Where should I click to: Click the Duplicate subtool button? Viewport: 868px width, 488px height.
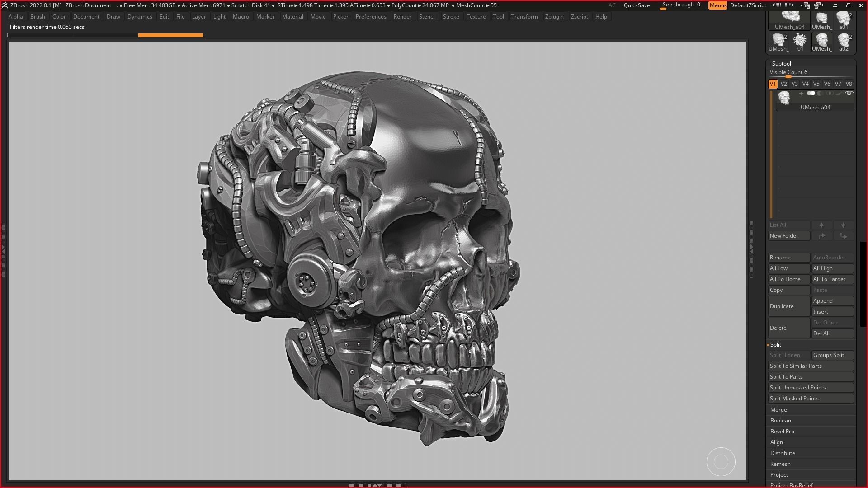point(789,306)
